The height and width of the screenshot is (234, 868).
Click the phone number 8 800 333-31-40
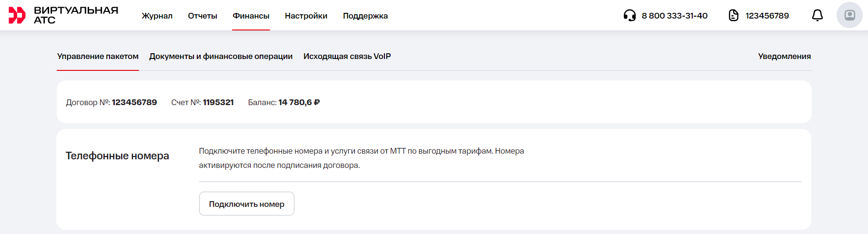(x=674, y=16)
